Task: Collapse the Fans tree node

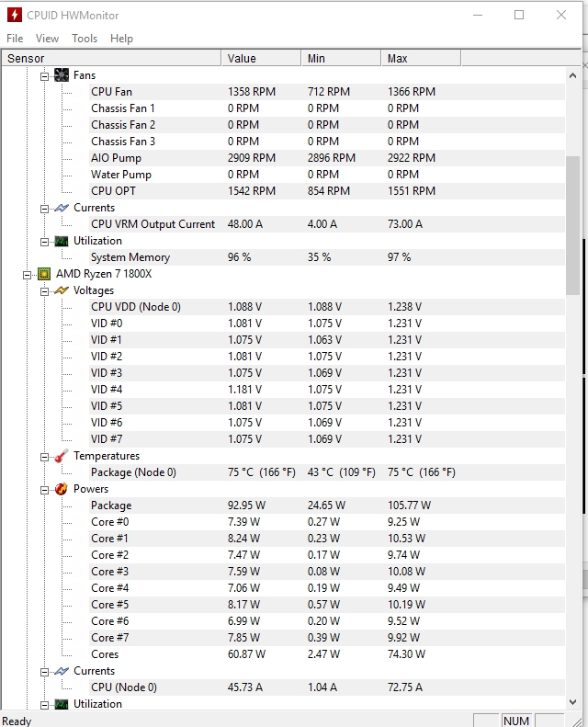Action: click(44, 75)
